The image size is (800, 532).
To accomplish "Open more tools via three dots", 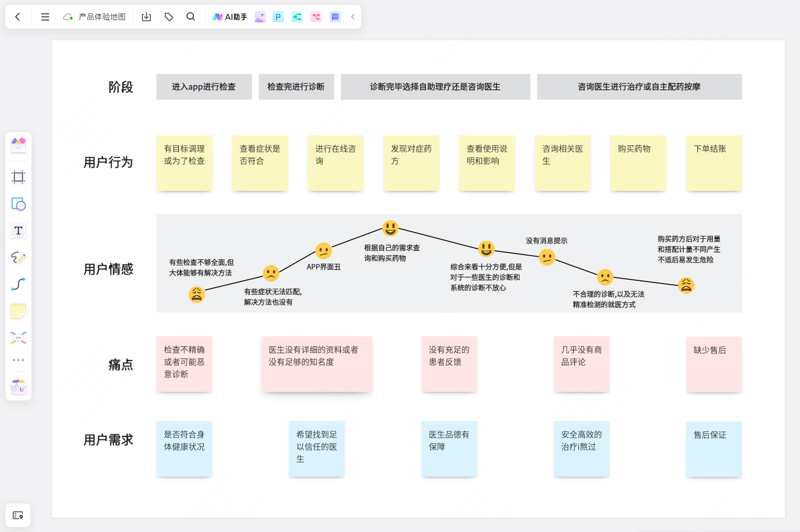I will 18,360.
